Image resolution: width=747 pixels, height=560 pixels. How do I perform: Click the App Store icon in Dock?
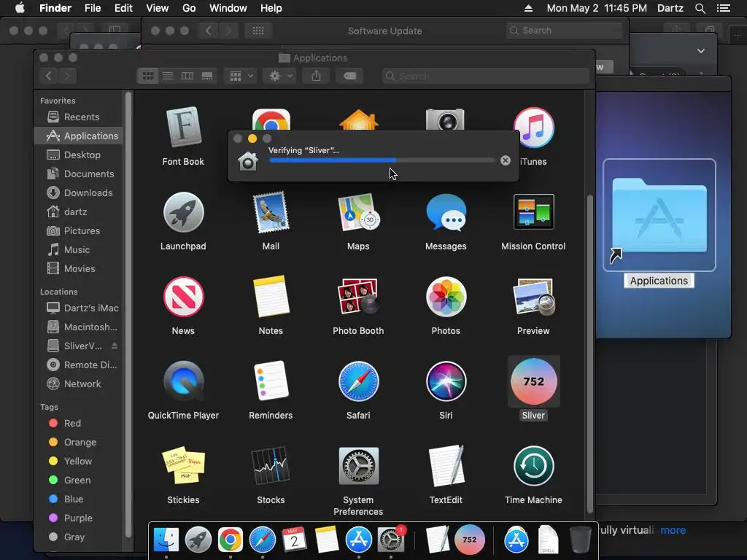[x=358, y=540]
